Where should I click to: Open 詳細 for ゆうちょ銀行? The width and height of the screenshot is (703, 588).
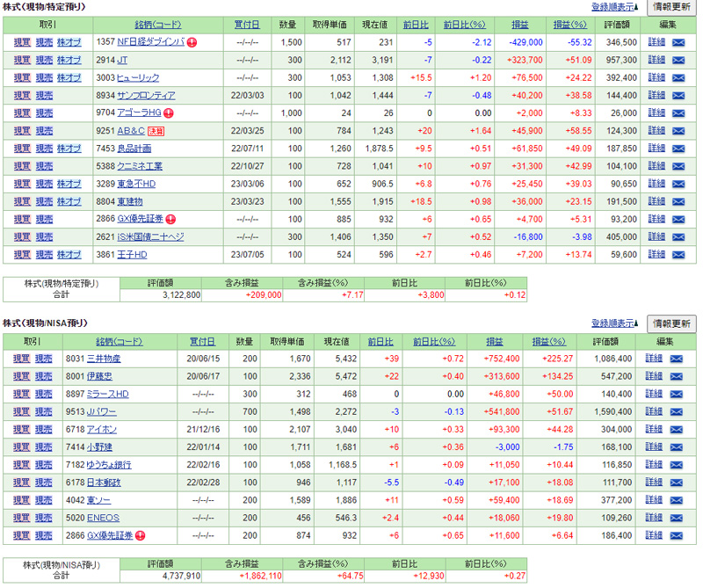pos(654,465)
